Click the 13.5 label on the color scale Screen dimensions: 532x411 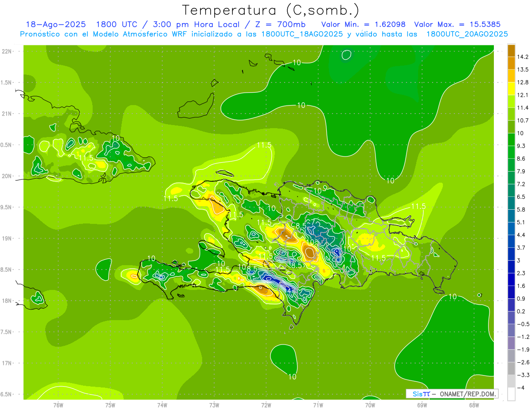523,70
